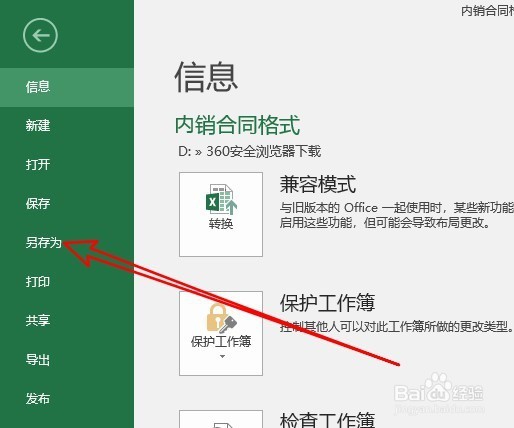Select the 信息 menu item

[67, 87]
